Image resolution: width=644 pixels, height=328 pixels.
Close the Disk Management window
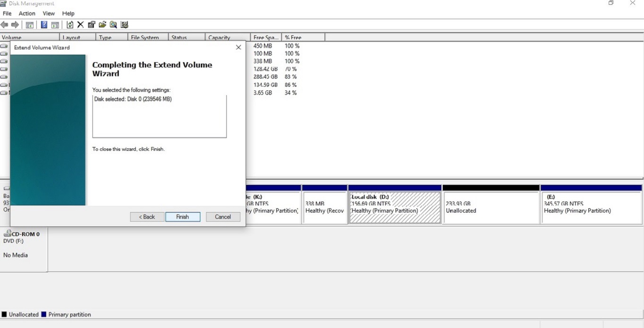click(x=633, y=3)
